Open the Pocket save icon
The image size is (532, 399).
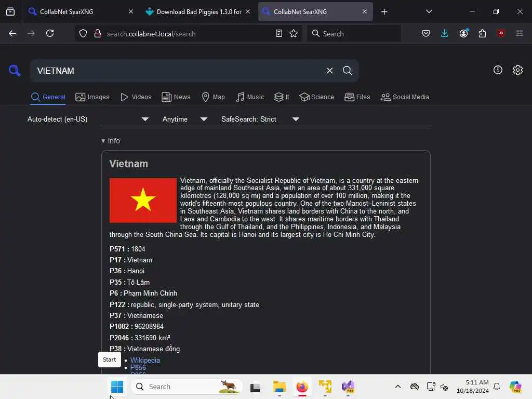pos(426,34)
